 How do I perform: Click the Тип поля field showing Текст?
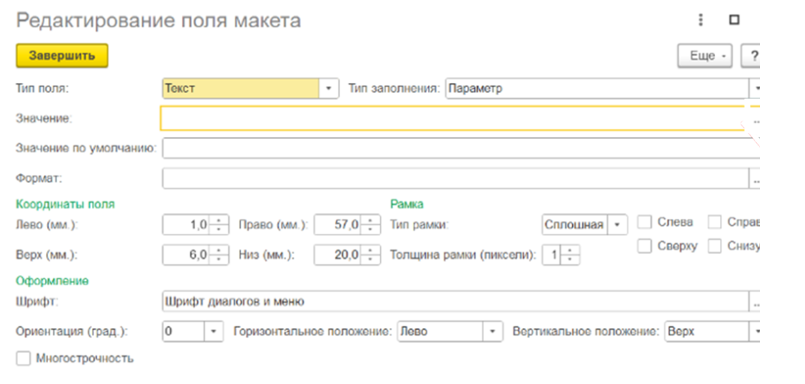pos(241,88)
